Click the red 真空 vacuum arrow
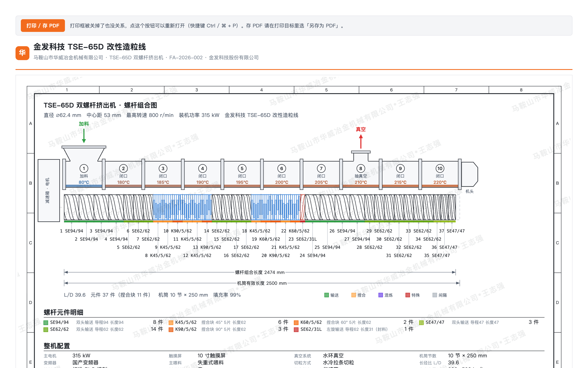This screenshot has width=588, height=368. click(x=361, y=141)
